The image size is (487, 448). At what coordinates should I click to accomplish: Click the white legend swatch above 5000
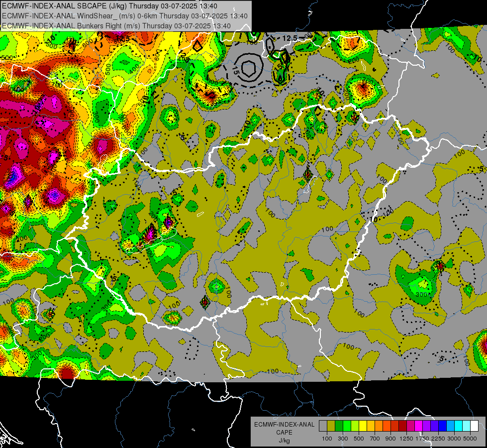(x=474, y=426)
